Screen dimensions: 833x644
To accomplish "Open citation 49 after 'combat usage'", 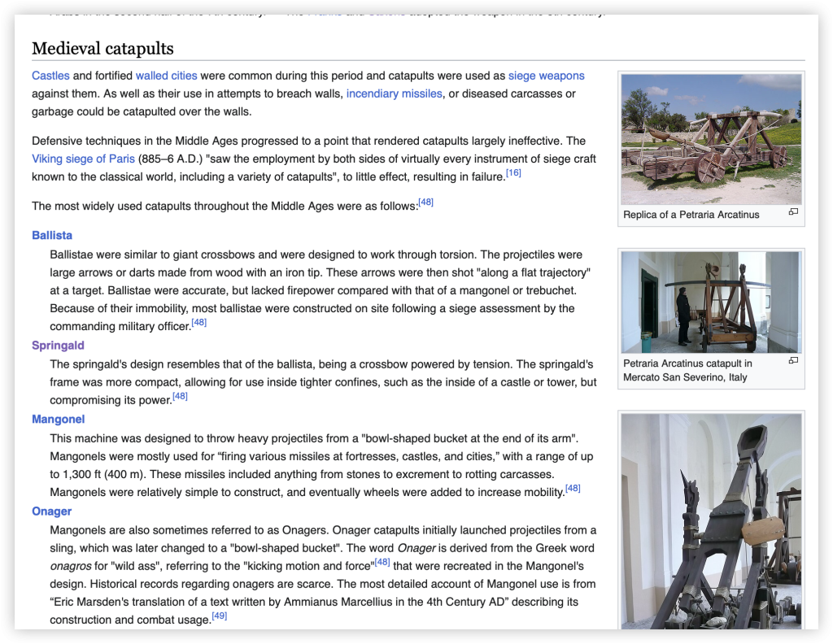I will (219, 617).
